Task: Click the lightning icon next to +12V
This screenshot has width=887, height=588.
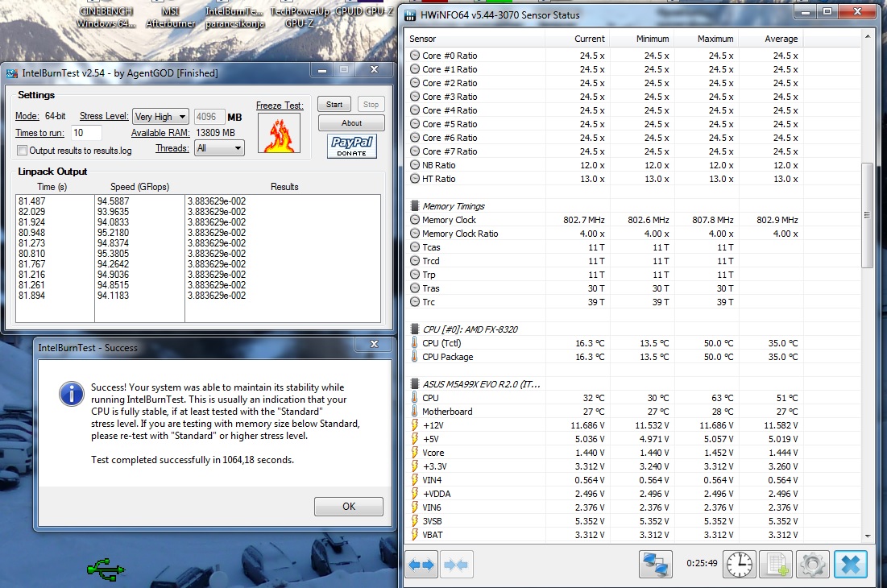Action: click(x=415, y=425)
